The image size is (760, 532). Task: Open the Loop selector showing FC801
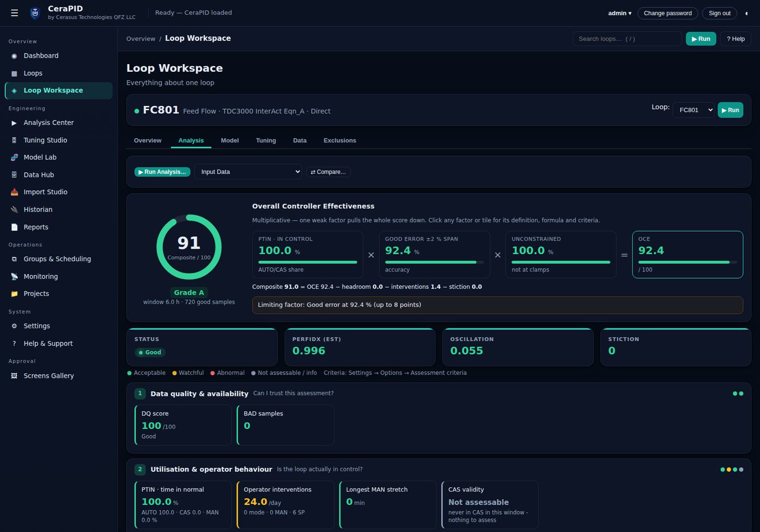click(694, 110)
